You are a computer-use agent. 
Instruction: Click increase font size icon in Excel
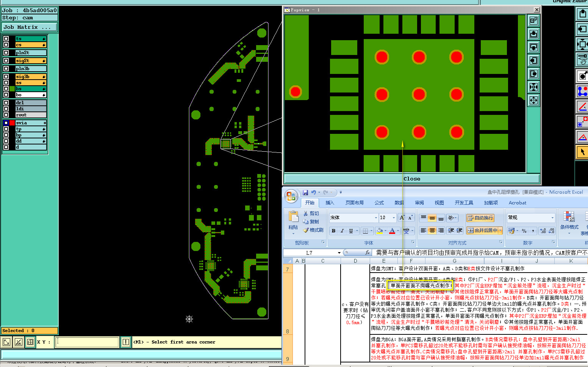402,218
